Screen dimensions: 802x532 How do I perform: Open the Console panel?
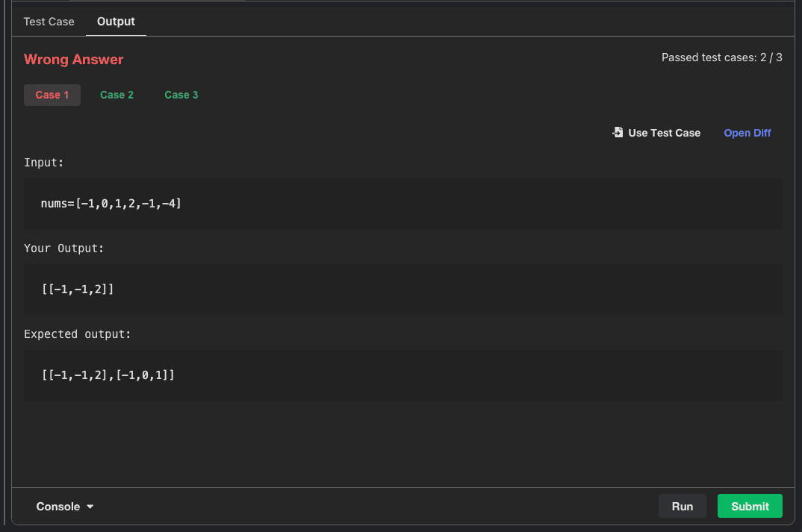pyautogui.click(x=58, y=507)
